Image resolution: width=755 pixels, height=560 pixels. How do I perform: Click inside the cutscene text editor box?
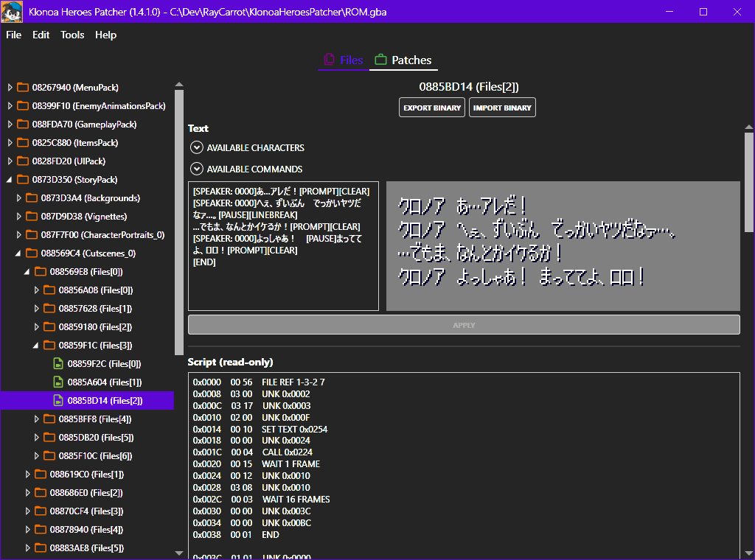click(x=283, y=246)
